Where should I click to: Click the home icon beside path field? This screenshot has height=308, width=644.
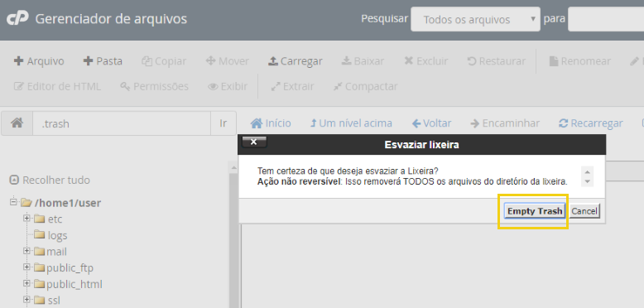17,123
